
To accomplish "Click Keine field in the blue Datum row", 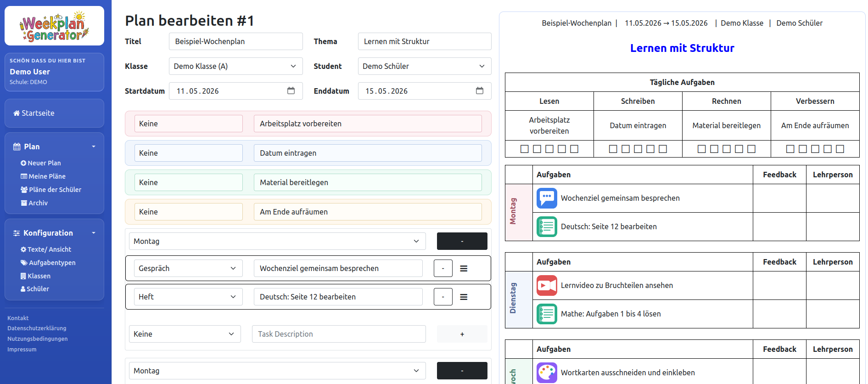I will [188, 153].
